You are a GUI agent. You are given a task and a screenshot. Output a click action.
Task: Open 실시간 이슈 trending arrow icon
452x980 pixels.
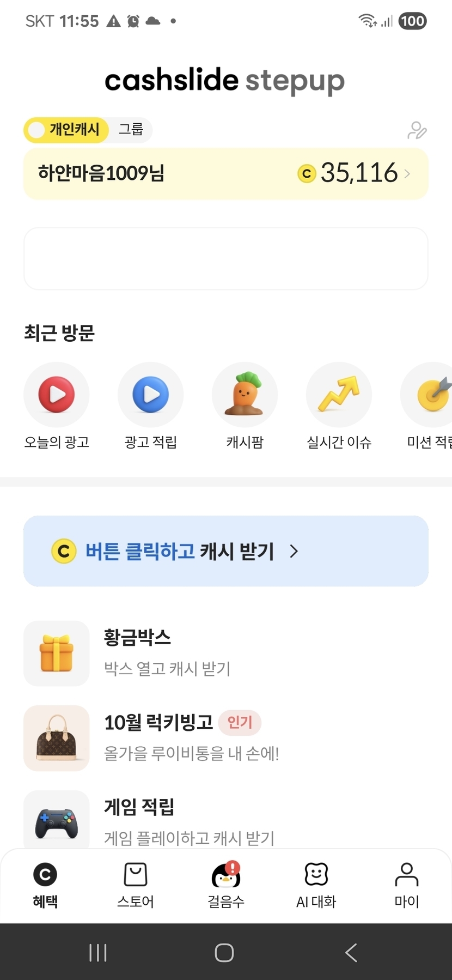point(339,394)
